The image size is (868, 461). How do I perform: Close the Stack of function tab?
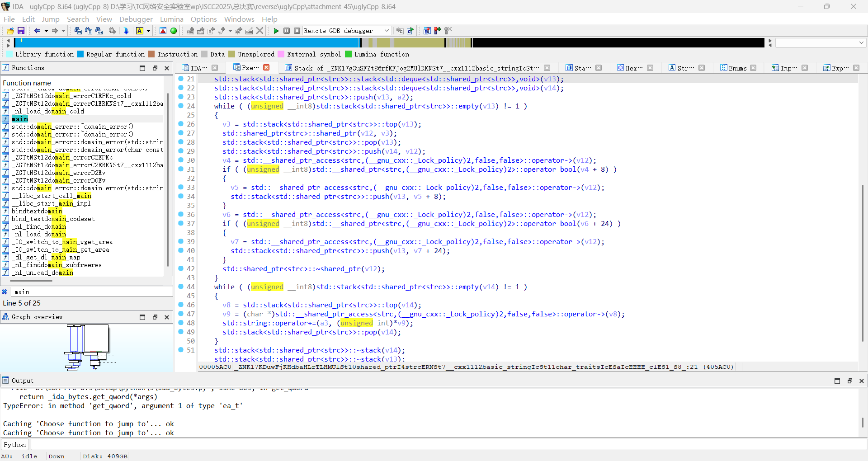point(547,68)
